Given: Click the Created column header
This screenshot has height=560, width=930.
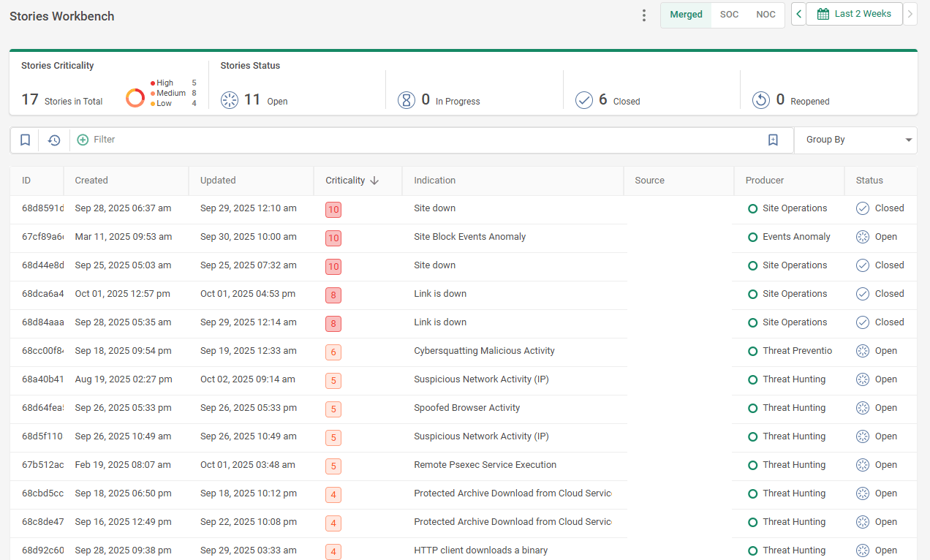Looking at the screenshot, I should coord(91,181).
